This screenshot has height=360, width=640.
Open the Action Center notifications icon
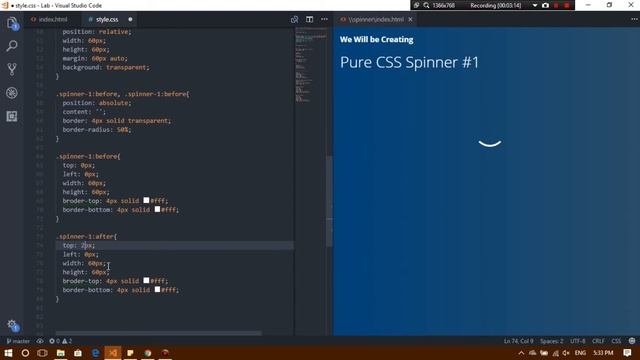click(627, 353)
